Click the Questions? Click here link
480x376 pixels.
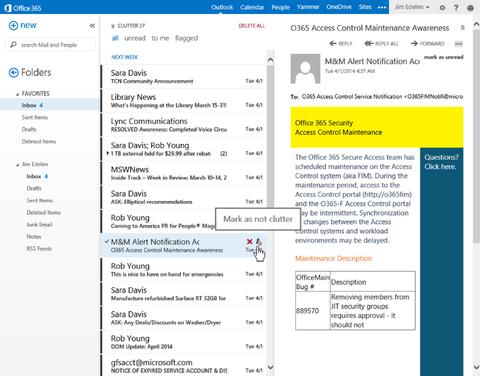(441, 162)
